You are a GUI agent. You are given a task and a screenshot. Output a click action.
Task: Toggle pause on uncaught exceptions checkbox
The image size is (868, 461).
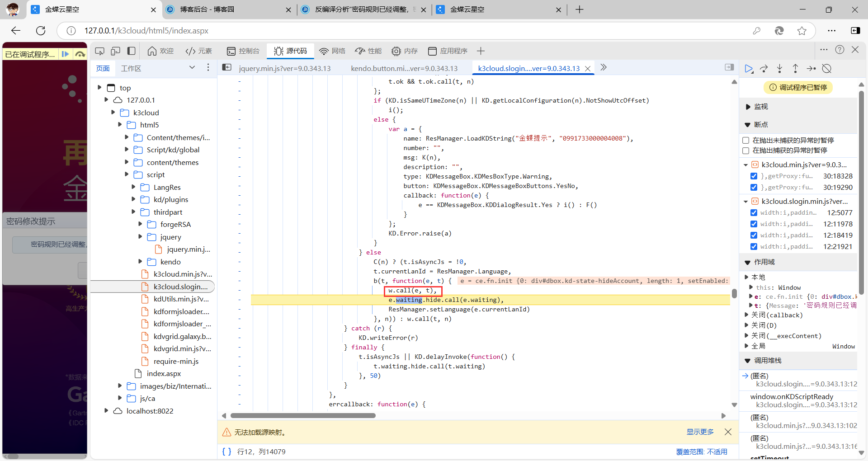point(746,141)
